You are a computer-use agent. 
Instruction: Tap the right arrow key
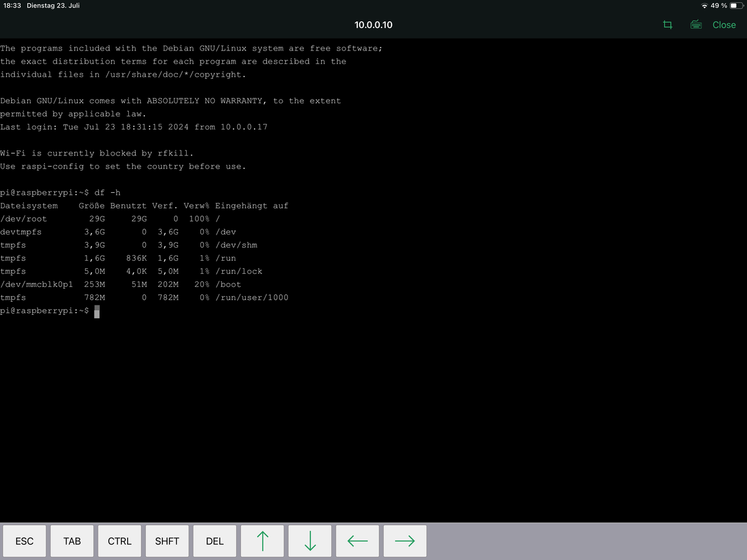tap(405, 541)
